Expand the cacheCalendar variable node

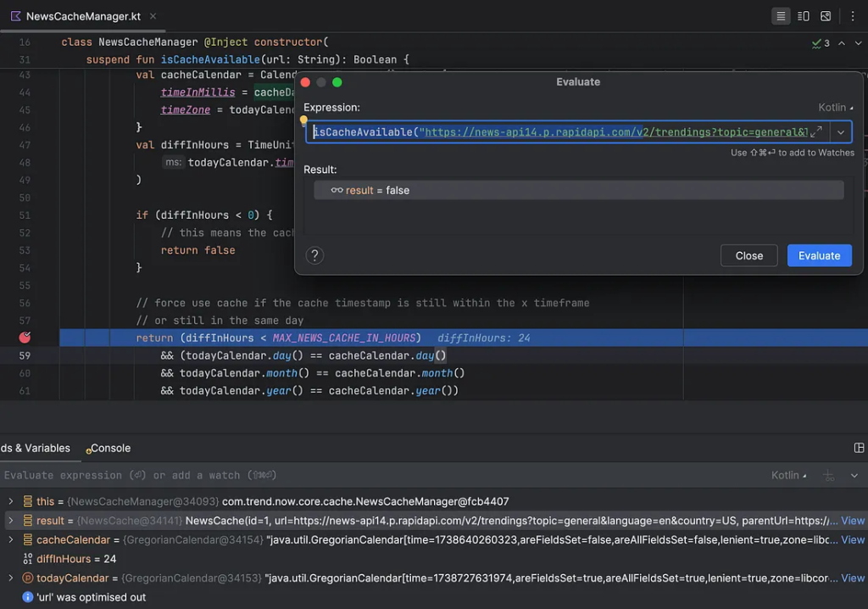click(x=10, y=539)
